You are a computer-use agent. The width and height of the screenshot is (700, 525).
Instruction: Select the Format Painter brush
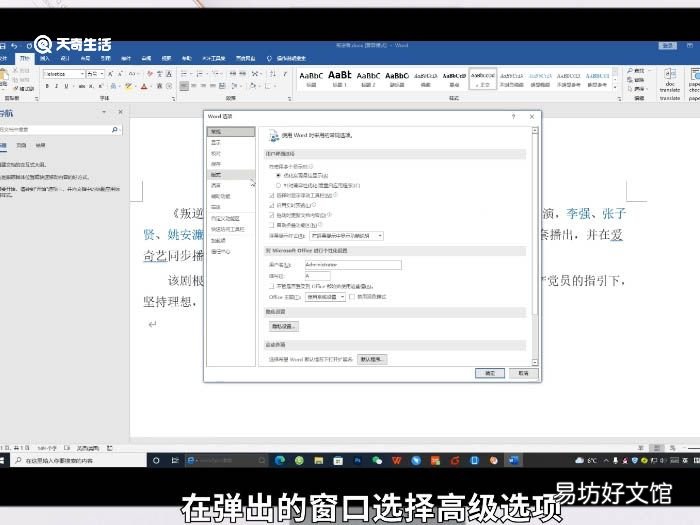[25, 89]
